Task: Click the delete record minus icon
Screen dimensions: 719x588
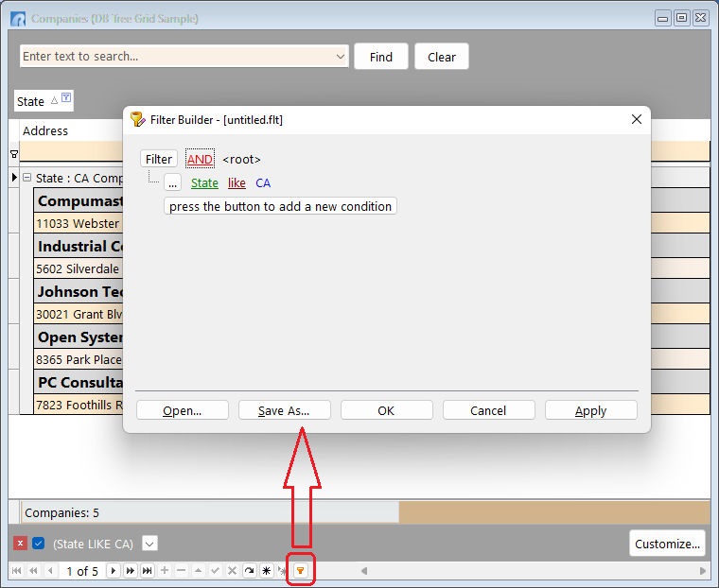Action: 182,571
